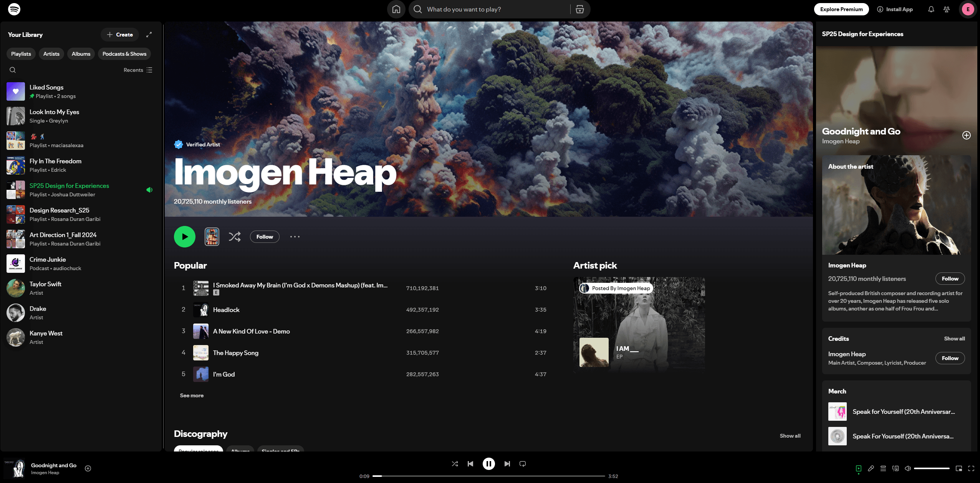Toggle repeat in the player controls

click(523, 464)
